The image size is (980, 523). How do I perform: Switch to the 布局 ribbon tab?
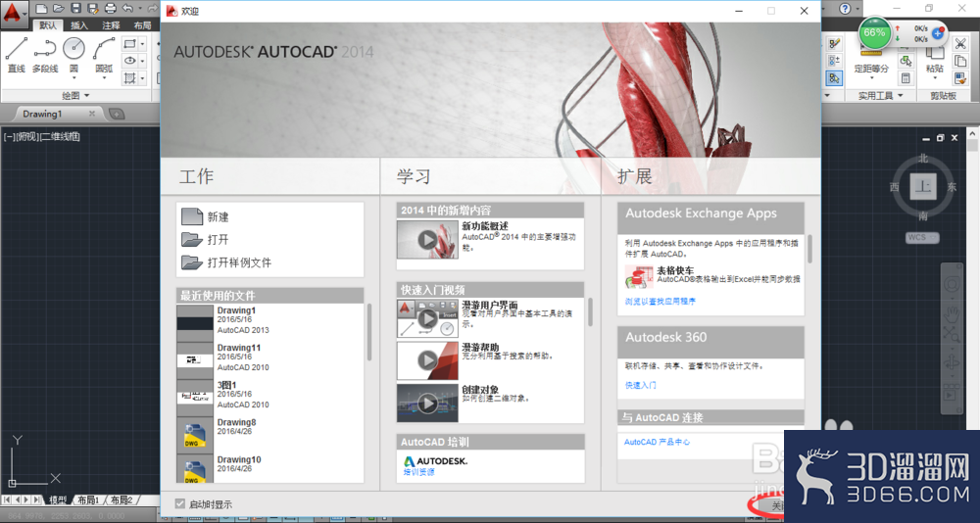click(x=142, y=25)
